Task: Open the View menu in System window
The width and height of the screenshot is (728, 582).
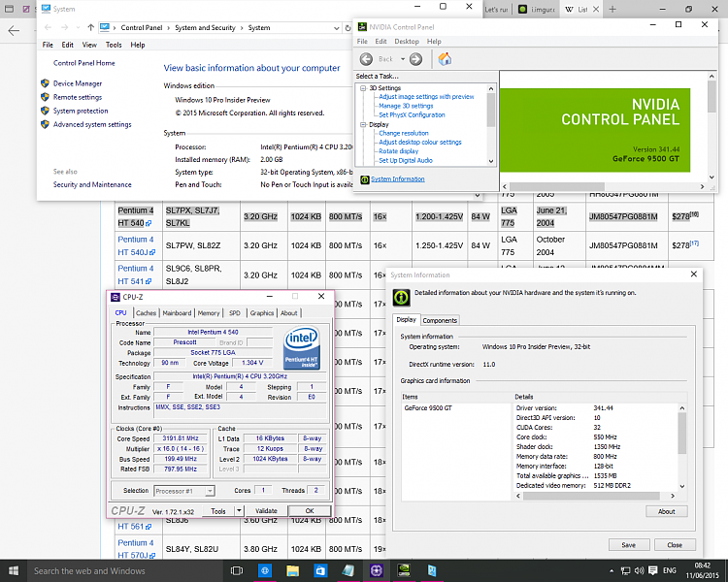Action: [x=89, y=45]
